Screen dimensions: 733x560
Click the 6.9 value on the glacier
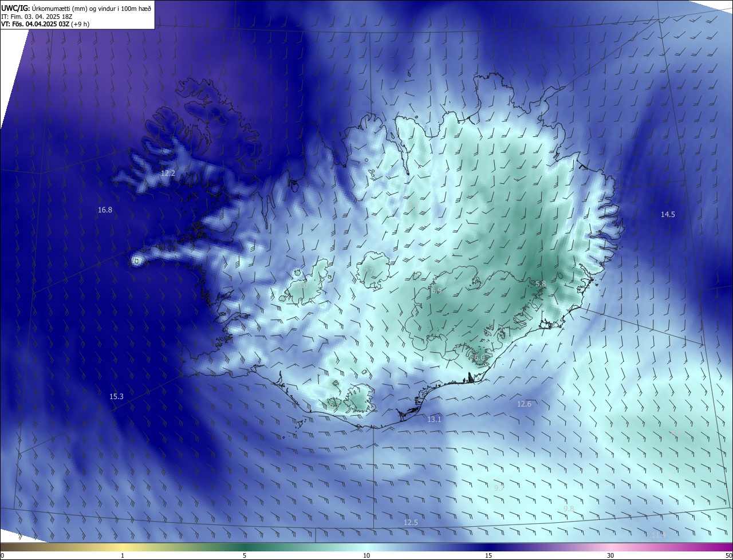pyautogui.click(x=436, y=291)
